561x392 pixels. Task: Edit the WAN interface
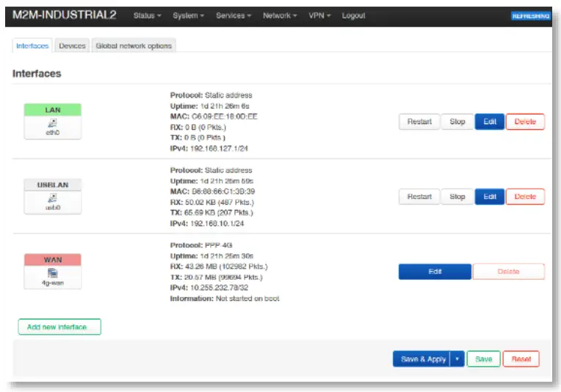(435, 272)
